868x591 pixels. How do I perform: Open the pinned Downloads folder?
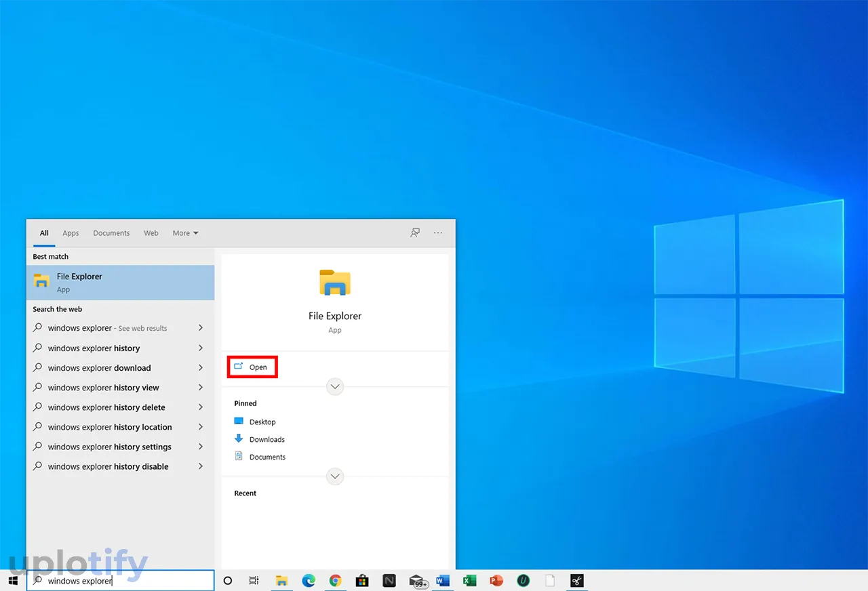260,439
